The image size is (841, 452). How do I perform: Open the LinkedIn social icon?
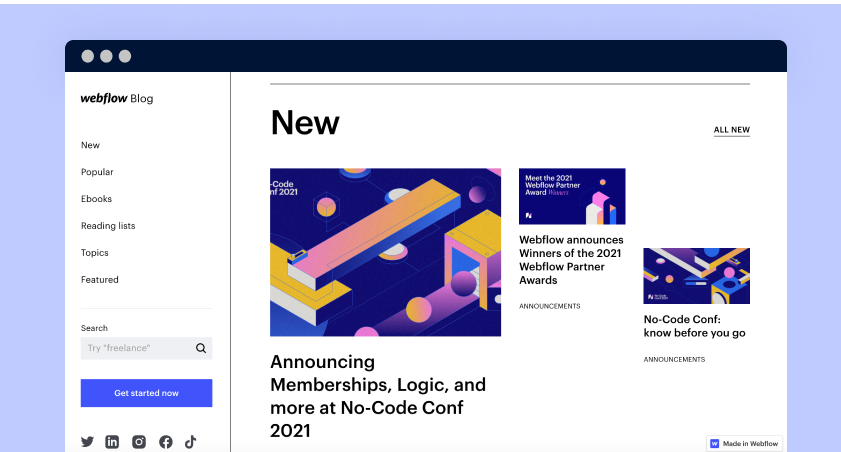(112, 442)
